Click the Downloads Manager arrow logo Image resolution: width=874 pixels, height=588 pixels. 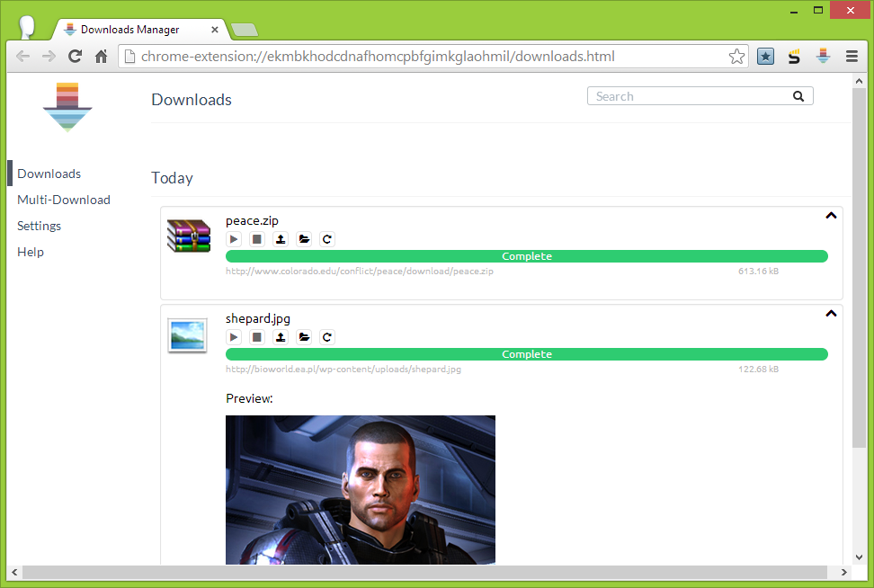[x=67, y=107]
